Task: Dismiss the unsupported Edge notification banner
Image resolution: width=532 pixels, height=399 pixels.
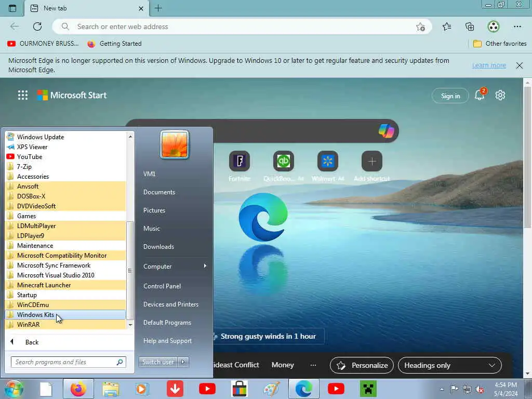Action: [519, 65]
